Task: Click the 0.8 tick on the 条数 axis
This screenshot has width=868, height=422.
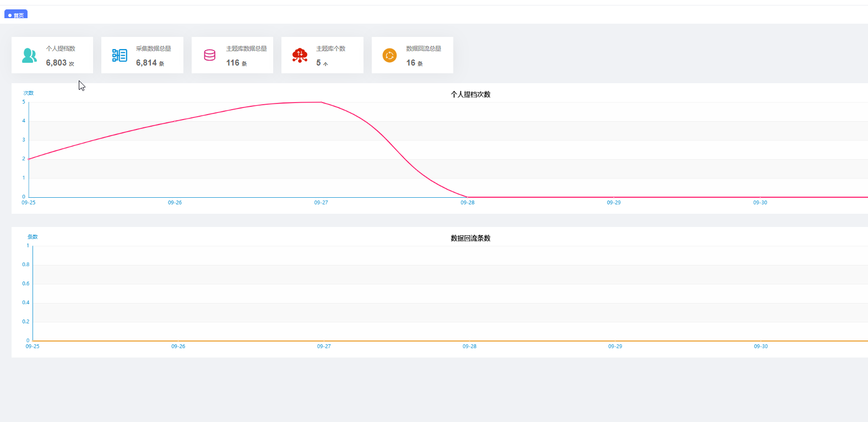Action: pos(26,264)
